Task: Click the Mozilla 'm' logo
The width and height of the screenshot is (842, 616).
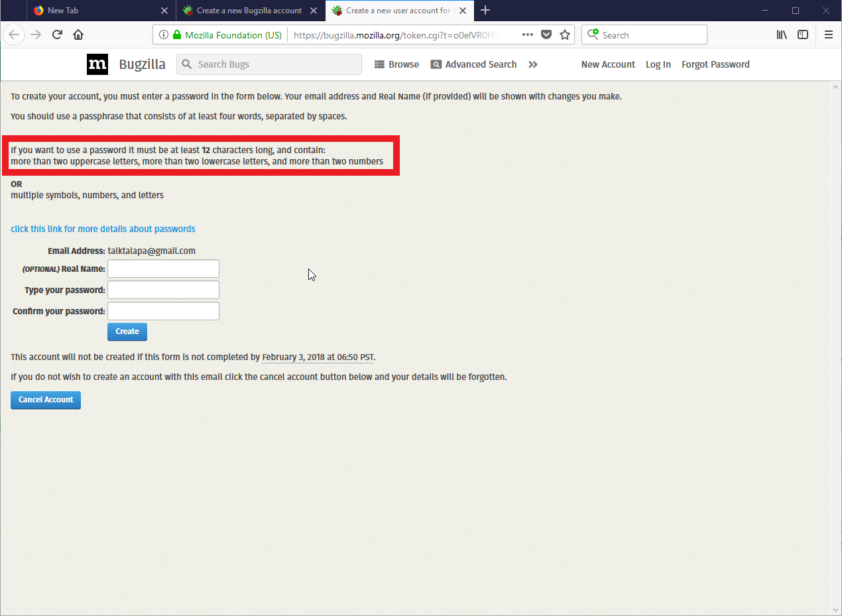Action: pyautogui.click(x=97, y=64)
